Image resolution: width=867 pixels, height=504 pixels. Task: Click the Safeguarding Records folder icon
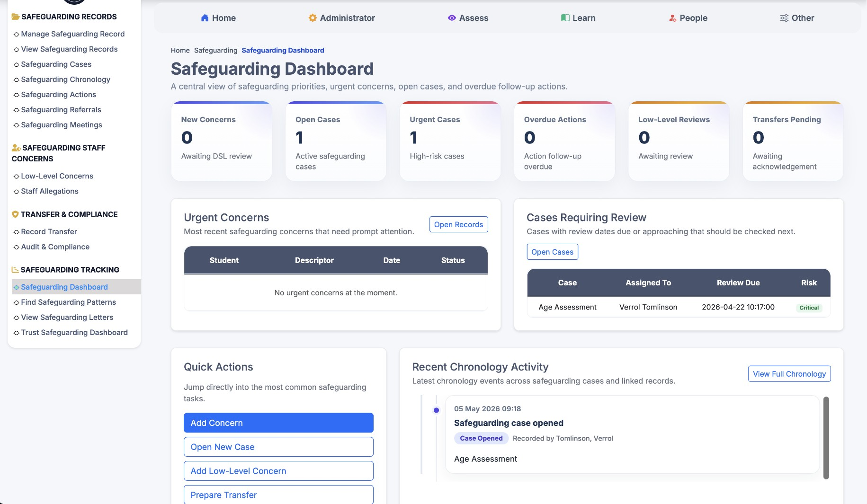pyautogui.click(x=16, y=17)
